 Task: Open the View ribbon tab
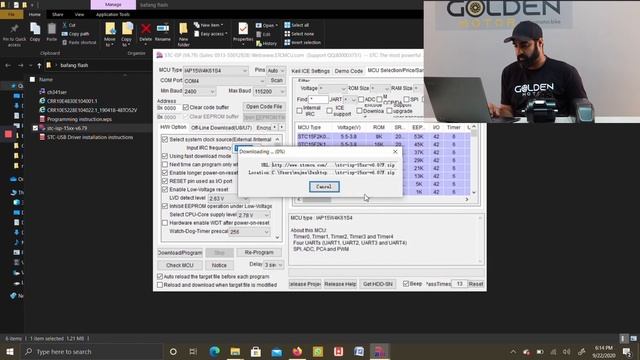click(79, 14)
